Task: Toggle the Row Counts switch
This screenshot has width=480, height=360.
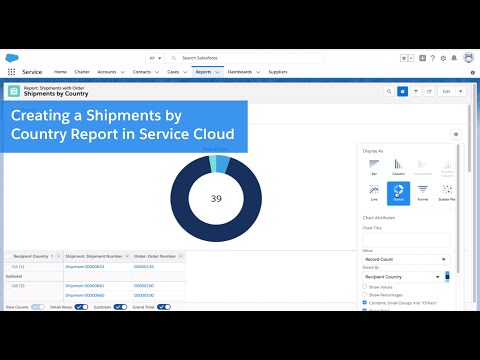Action: (x=38, y=307)
